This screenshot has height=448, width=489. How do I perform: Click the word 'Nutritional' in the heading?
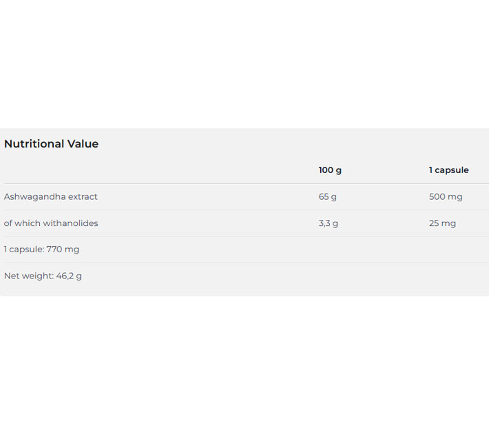(34, 144)
